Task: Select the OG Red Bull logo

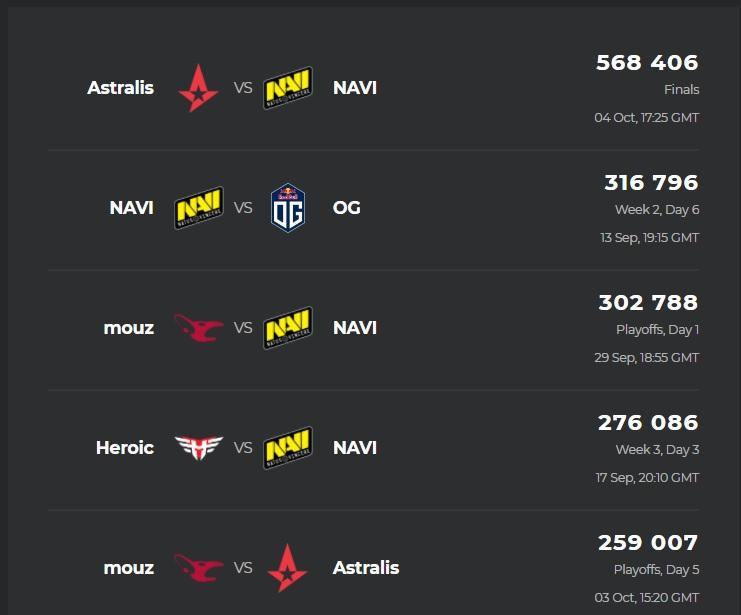Action: click(288, 208)
